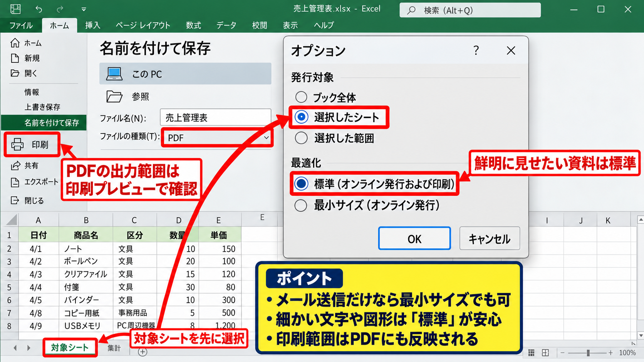Go to the データ ribbon tab
644x362 pixels.
[x=226, y=25]
